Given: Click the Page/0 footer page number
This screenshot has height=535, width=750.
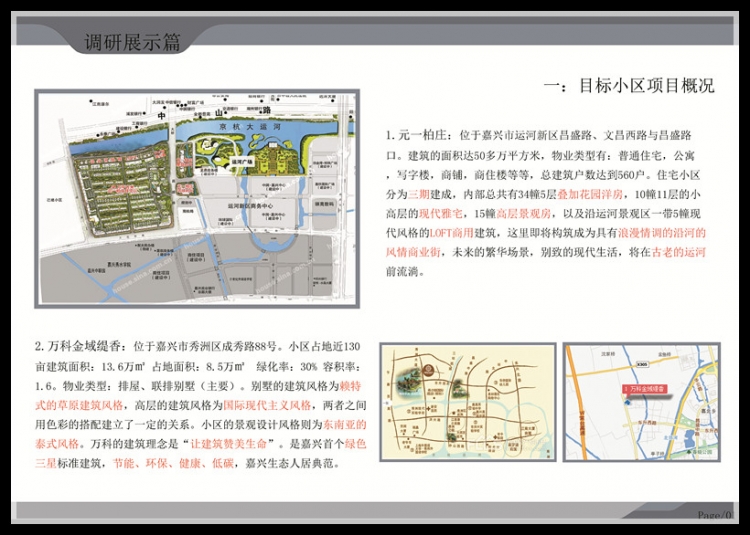Looking at the screenshot, I should [x=715, y=515].
